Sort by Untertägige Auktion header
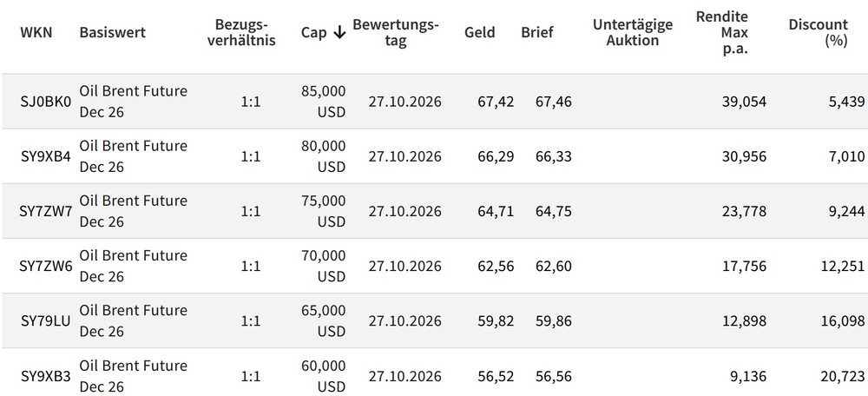The image size is (868, 396). click(x=633, y=33)
